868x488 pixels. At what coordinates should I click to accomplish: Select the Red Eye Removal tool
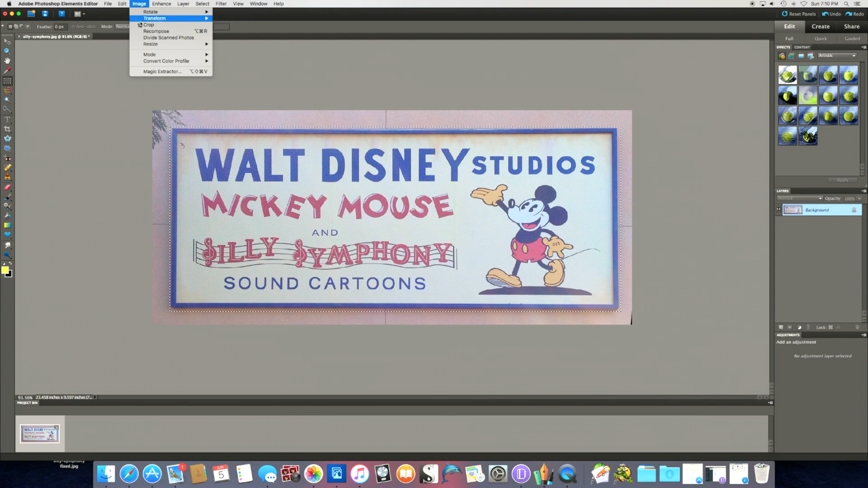[7, 158]
